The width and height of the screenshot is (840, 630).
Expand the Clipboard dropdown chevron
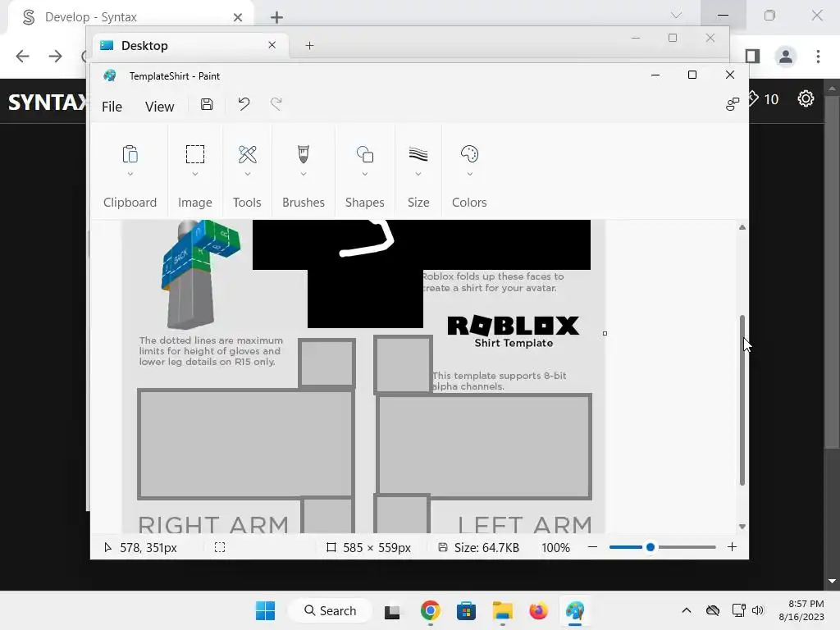tap(130, 174)
